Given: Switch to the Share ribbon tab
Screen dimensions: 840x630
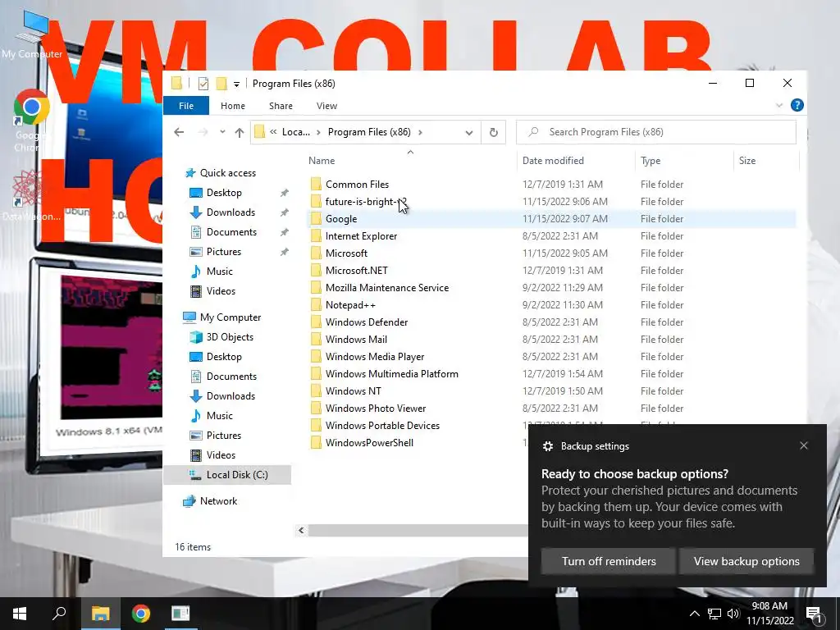Looking at the screenshot, I should [x=281, y=106].
